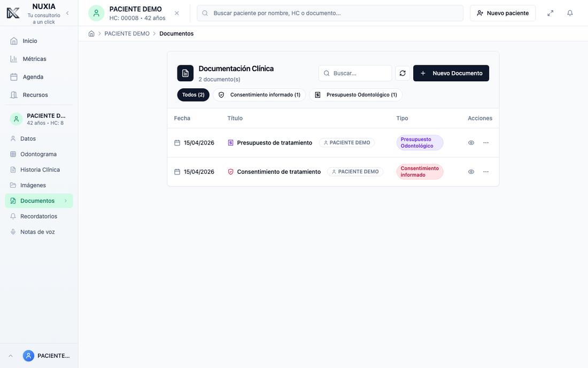Select the Todos (2) filter tab
588x368 pixels.
pyautogui.click(x=193, y=95)
